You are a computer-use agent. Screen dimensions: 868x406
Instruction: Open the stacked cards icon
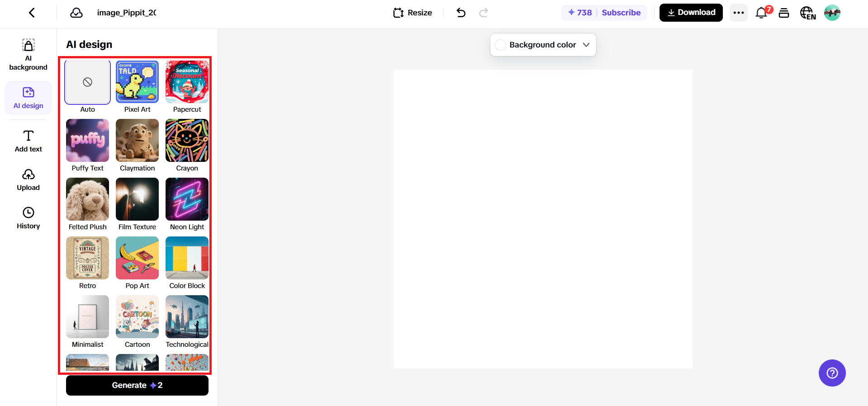784,13
